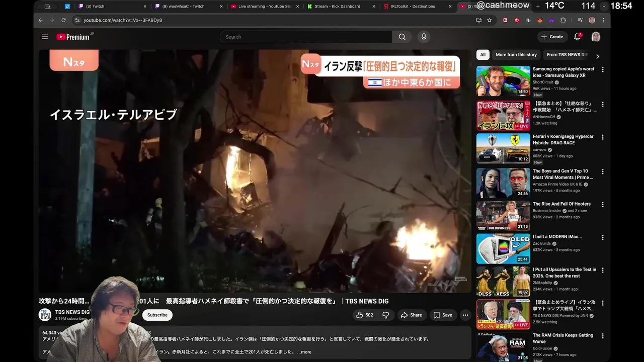Open the browser Extensions puzzle icon
This screenshot has width=644, height=362.
tap(563, 20)
